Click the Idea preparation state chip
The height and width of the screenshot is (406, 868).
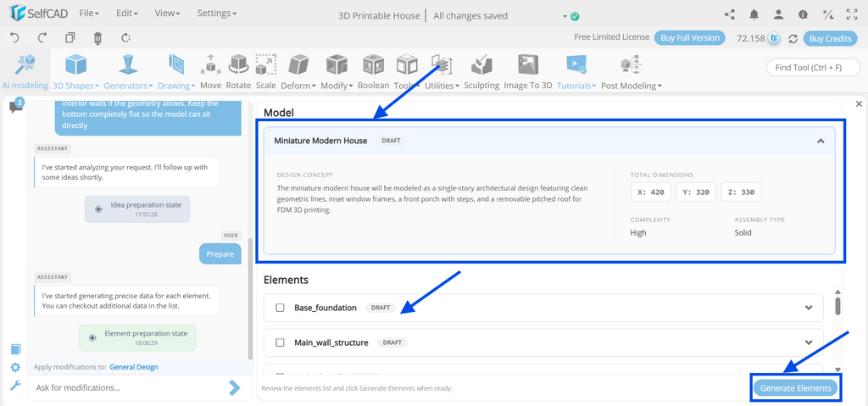[x=137, y=209]
